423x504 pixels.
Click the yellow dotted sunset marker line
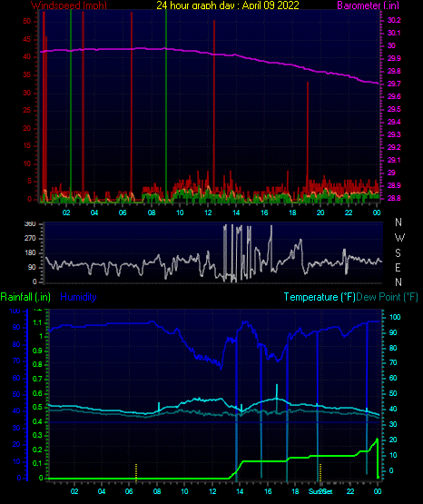[x=320, y=473]
